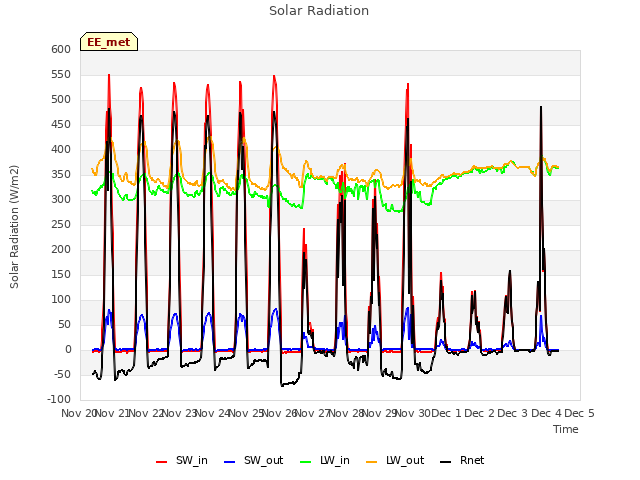
Task: Click the 500 y-axis tick label
Action: (61, 100)
